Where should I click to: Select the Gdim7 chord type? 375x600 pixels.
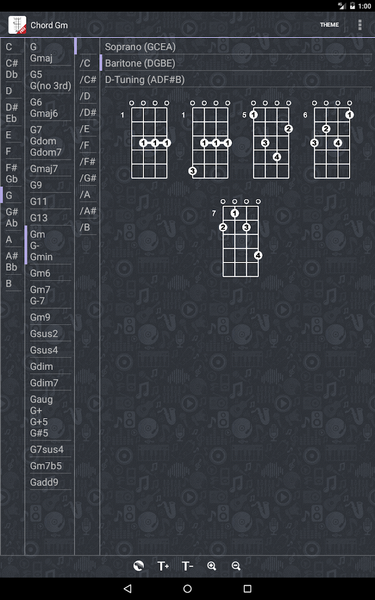[x=50, y=383]
